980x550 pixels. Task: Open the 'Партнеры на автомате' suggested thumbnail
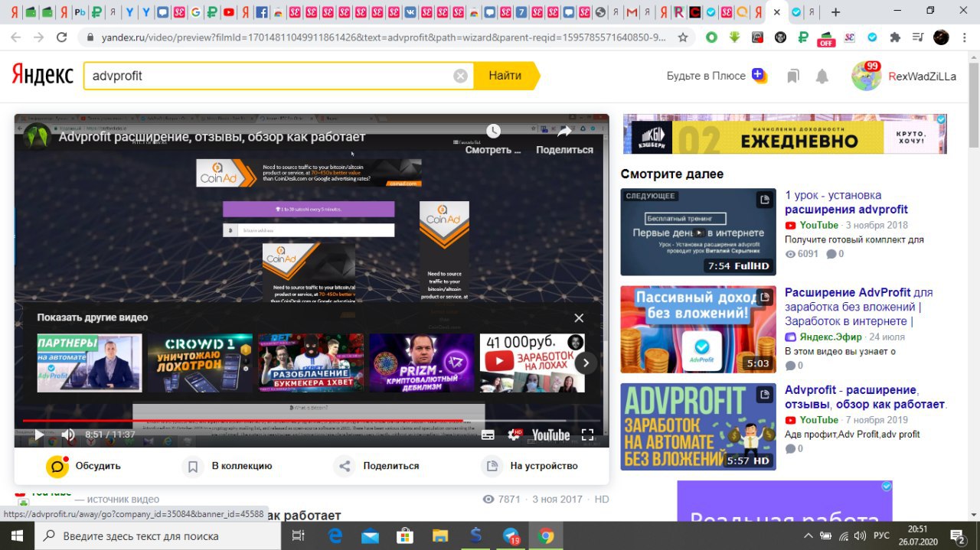pyautogui.click(x=90, y=363)
